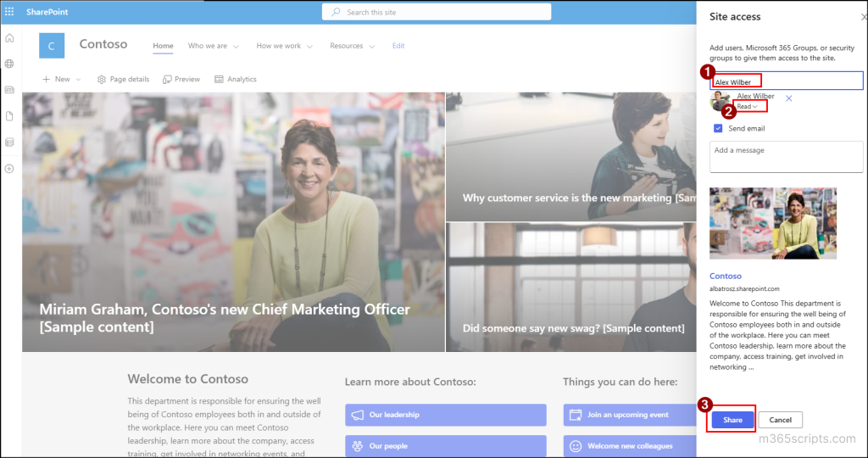Open the Contoso link in Site access
Viewport: 868px width, 458px height.
726,276
